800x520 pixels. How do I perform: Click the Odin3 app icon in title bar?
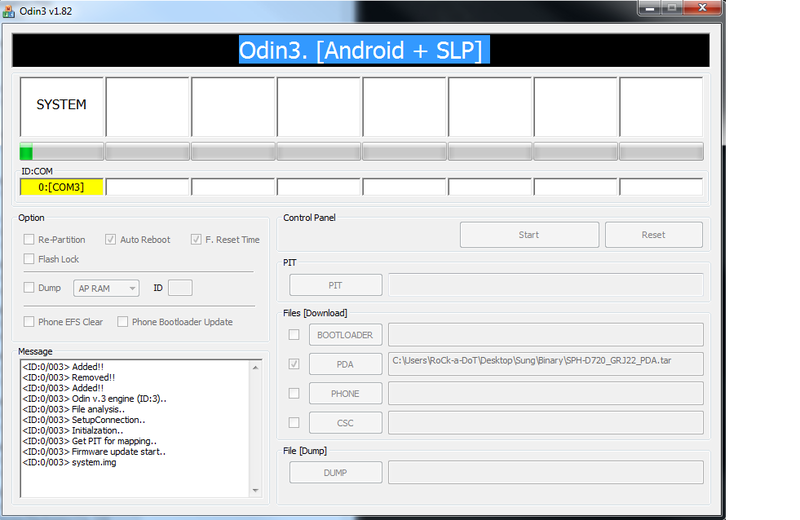[x=9, y=11]
